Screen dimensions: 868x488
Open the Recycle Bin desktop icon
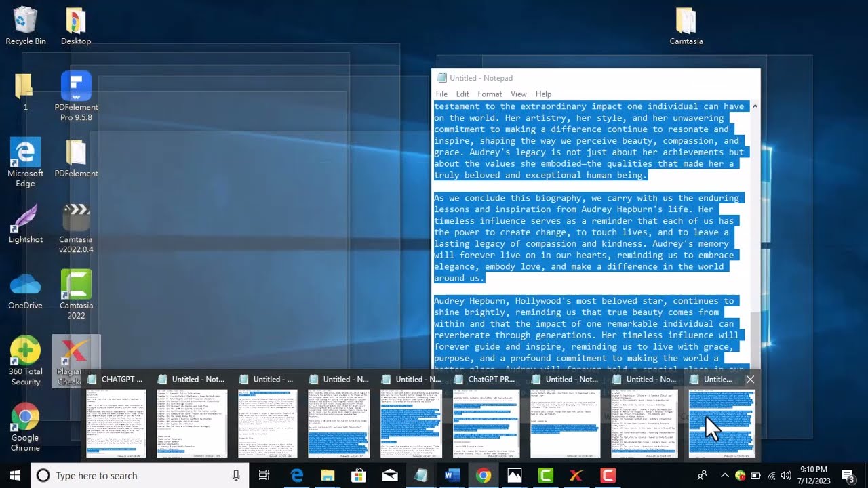point(26,26)
